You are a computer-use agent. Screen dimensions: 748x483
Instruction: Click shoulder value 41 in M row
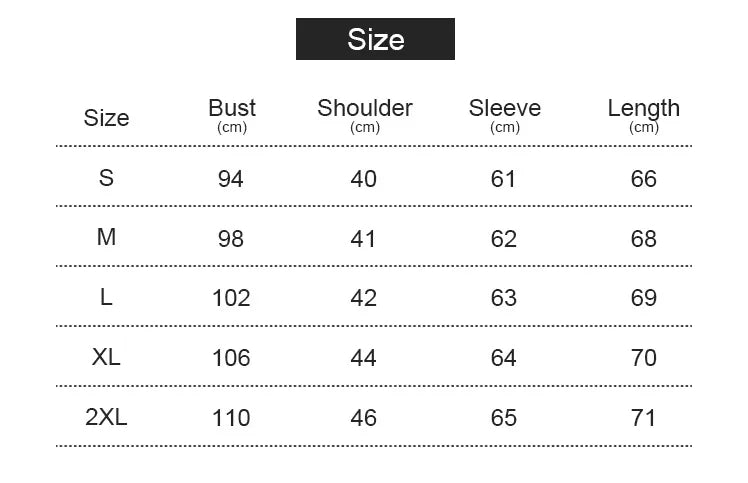pyautogui.click(x=364, y=239)
